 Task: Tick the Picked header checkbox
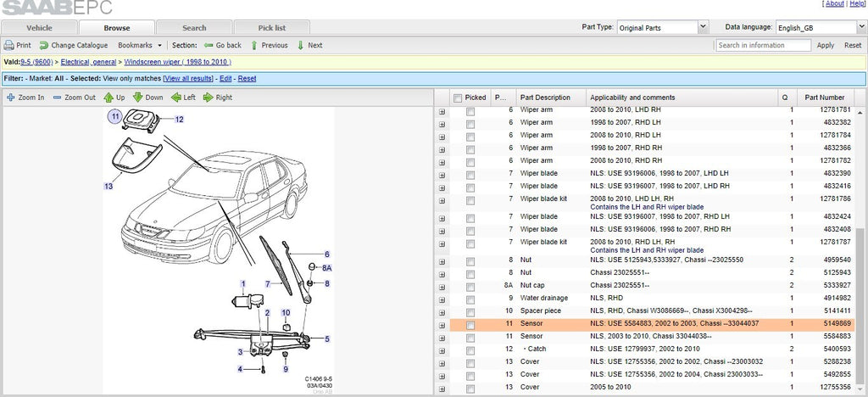[457, 98]
